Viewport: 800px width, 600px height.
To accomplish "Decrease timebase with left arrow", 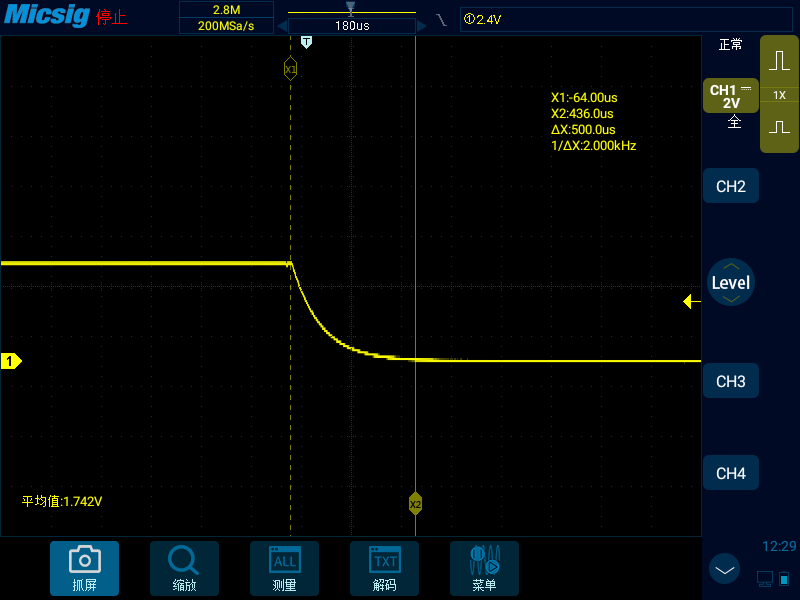I will 282,26.
